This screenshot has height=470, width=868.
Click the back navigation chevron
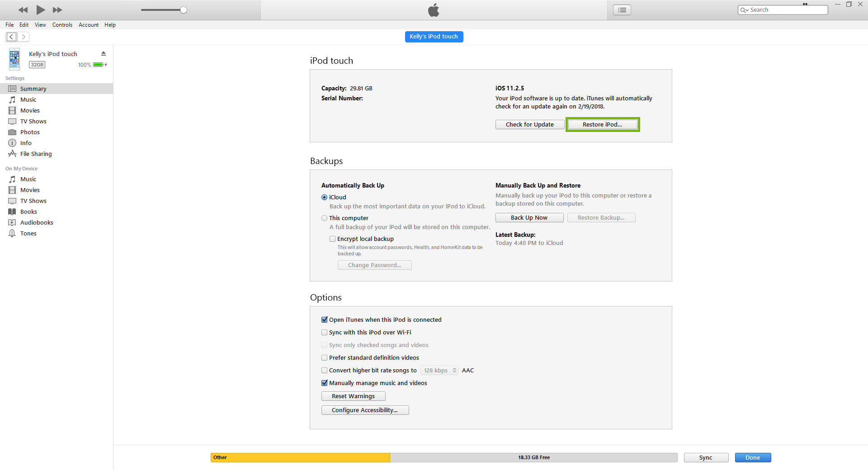11,37
